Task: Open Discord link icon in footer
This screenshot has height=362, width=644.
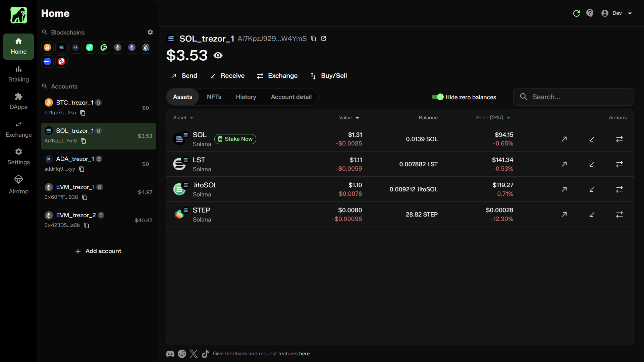Action: [170, 354]
